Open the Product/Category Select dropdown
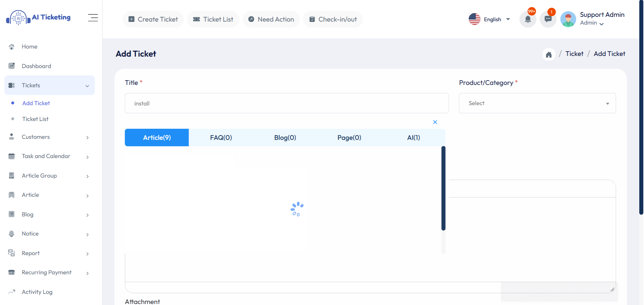644x305 pixels. coord(537,103)
